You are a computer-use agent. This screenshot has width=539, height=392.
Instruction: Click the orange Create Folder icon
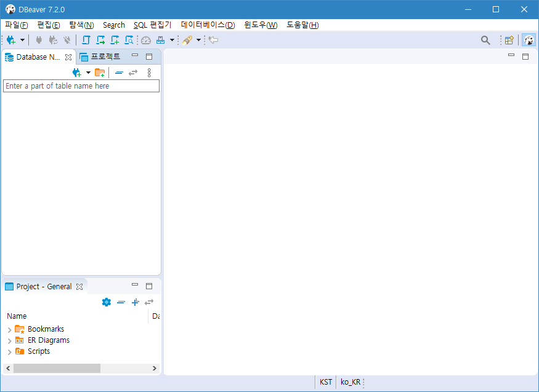pos(100,73)
